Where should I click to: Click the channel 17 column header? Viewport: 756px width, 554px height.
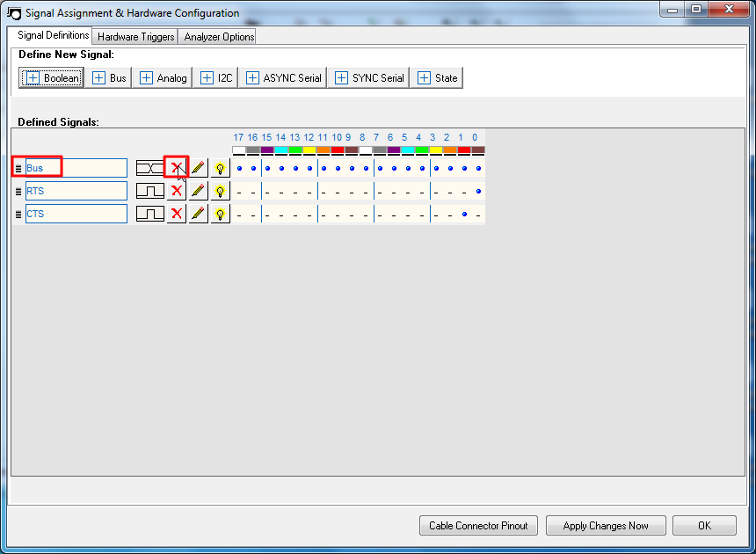[238, 137]
